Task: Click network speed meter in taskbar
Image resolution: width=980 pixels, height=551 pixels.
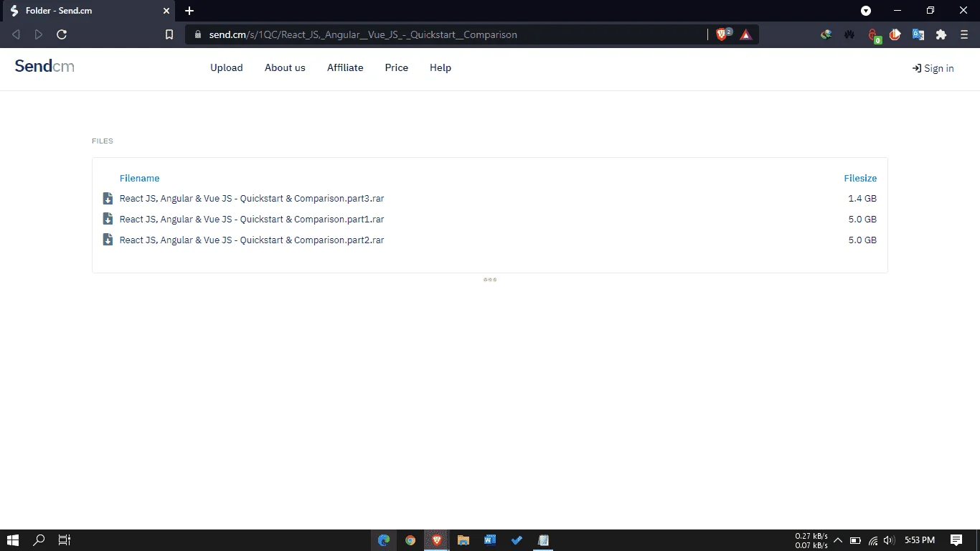Action: point(811,540)
